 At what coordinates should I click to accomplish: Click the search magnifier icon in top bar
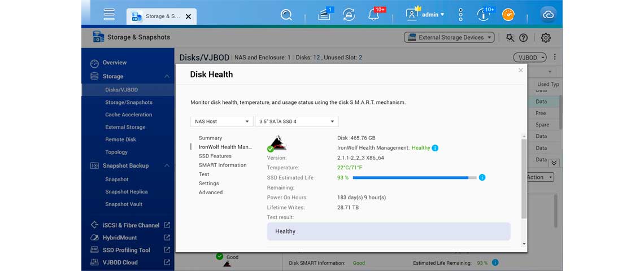(286, 15)
